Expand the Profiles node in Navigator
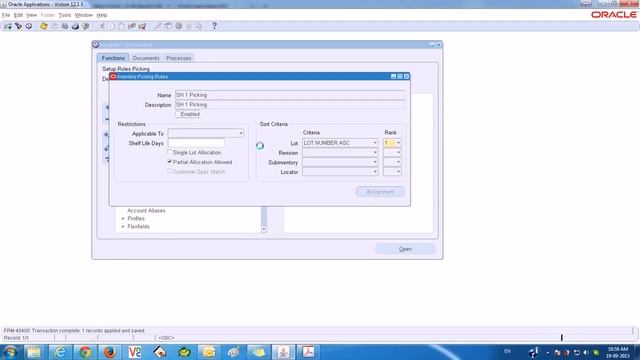Image resolution: width=640 pixels, height=360 pixels. point(123,219)
